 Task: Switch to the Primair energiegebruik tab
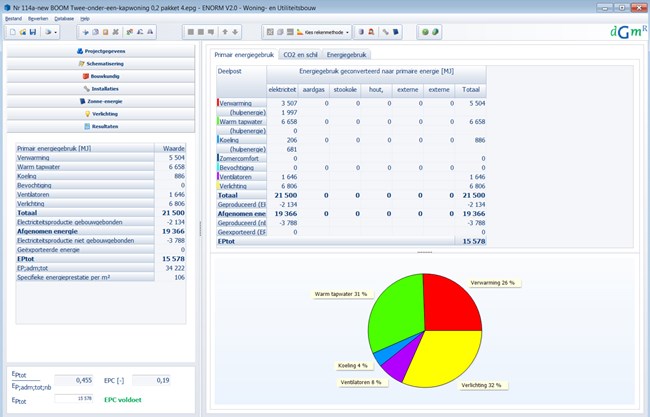tap(244, 55)
